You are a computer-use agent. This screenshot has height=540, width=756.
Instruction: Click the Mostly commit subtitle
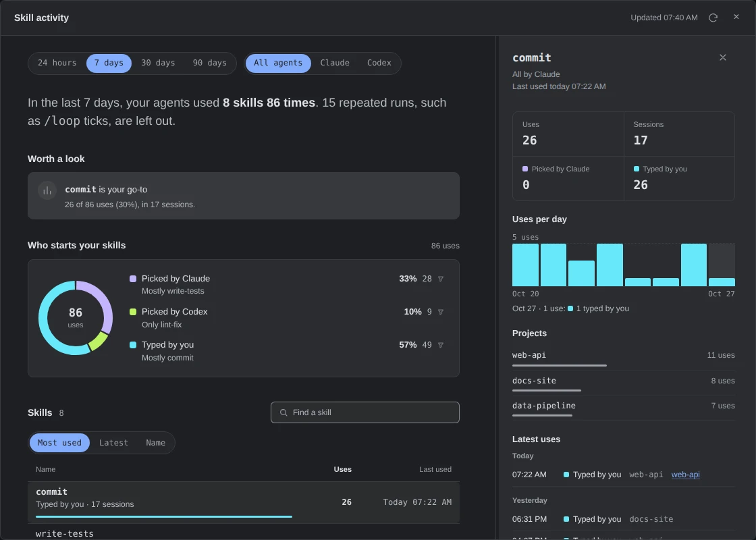[167, 358]
